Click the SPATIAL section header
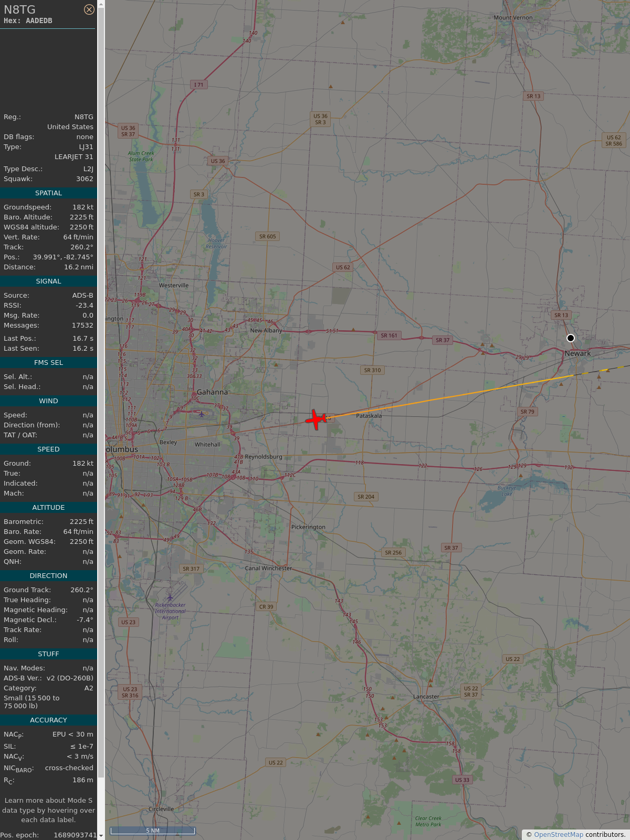The image size is (630, 840). [x=48, y=193]
